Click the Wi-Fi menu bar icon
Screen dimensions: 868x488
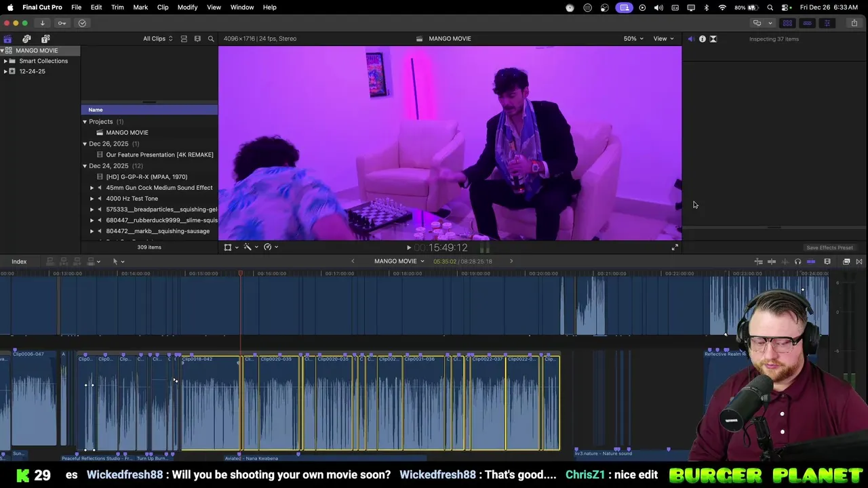[x=722, y=7]
